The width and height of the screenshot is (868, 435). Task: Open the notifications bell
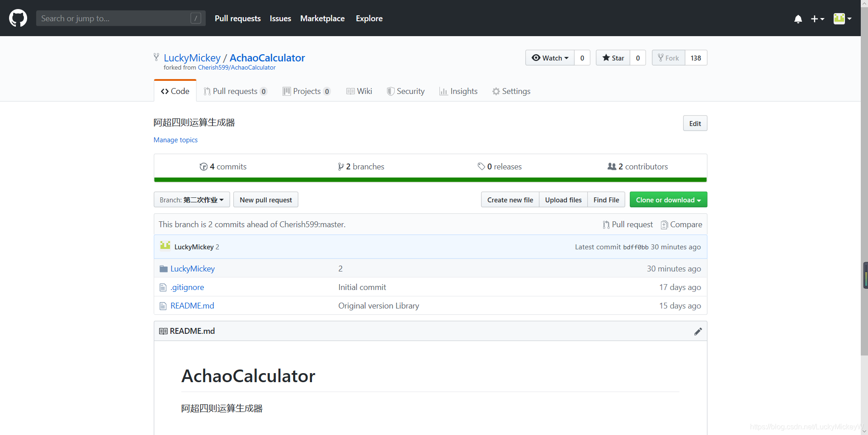(x=798, y=19)
